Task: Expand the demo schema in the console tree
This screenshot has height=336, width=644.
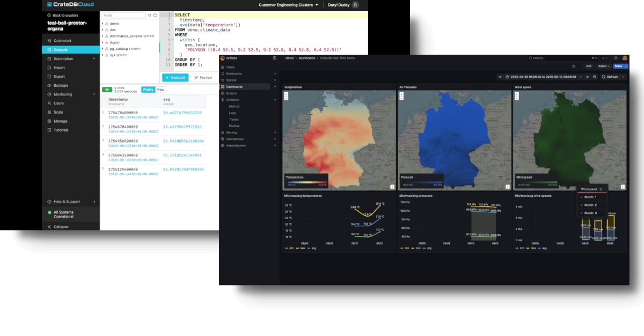Action: pos(103,24)
